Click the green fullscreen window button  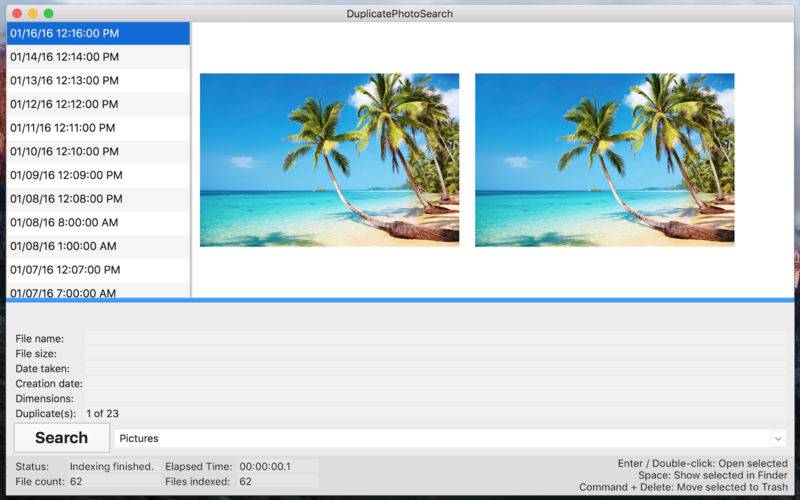48,14
